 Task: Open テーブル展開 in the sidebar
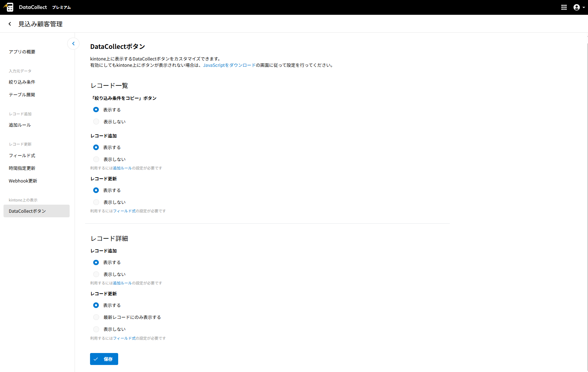pos(22,95)
